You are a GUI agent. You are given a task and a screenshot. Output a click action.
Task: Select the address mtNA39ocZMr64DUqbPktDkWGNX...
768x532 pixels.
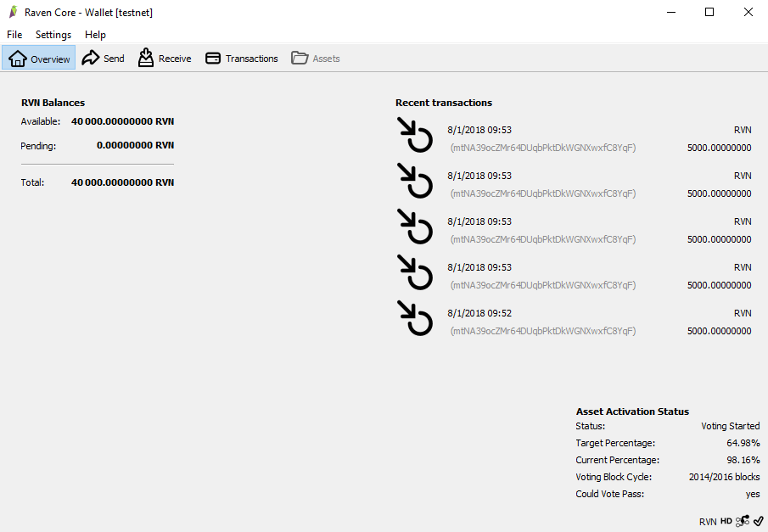coord(541,147)
